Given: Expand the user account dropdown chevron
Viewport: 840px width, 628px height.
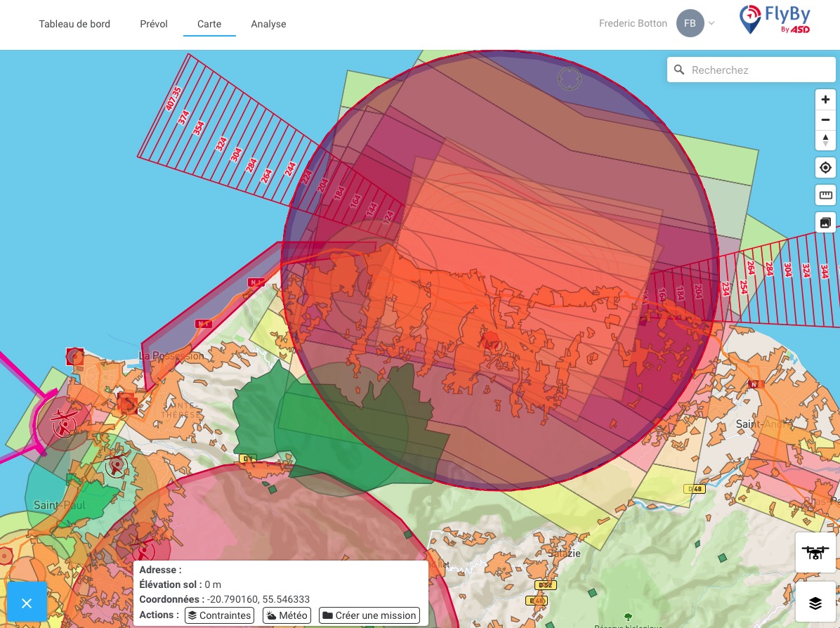Looking at the screenshot, I should [711, 23].
